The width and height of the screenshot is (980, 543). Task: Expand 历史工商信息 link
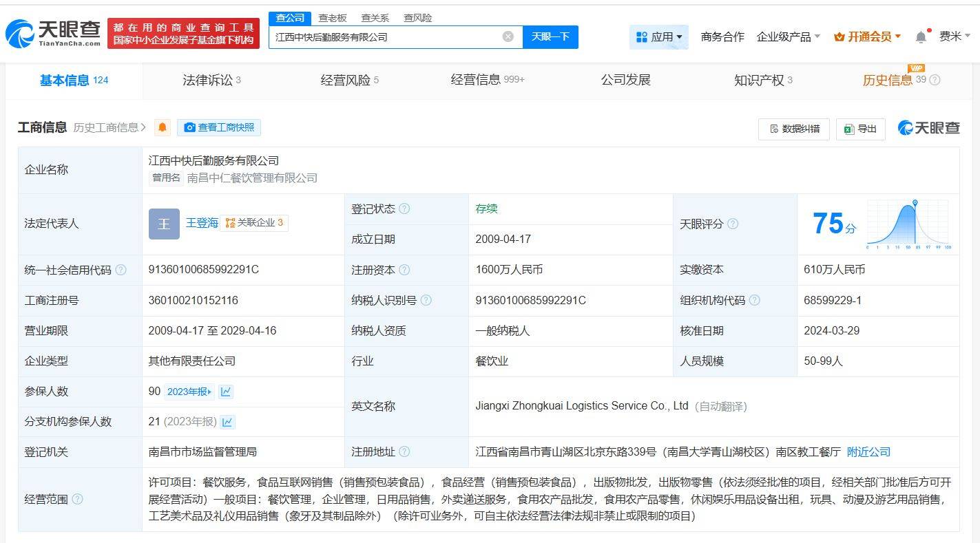coord(110,127)
